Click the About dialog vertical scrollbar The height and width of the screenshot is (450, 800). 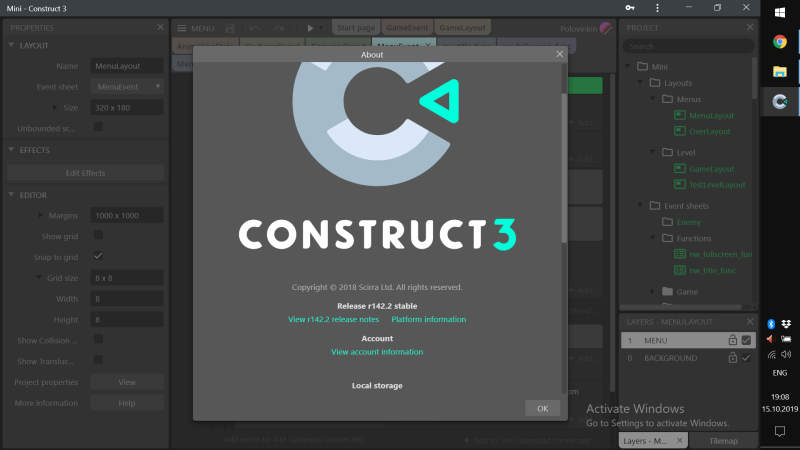[x=564, y=168]
